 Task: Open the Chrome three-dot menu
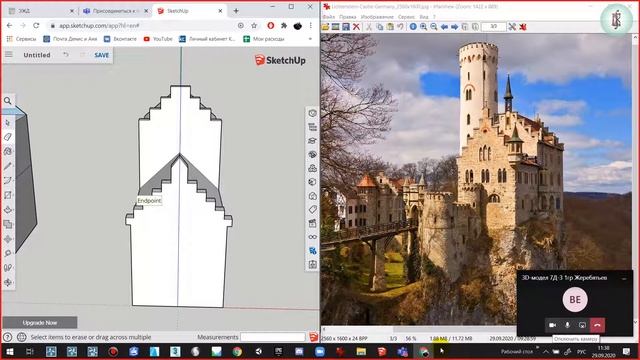click(x=311, y=25)
